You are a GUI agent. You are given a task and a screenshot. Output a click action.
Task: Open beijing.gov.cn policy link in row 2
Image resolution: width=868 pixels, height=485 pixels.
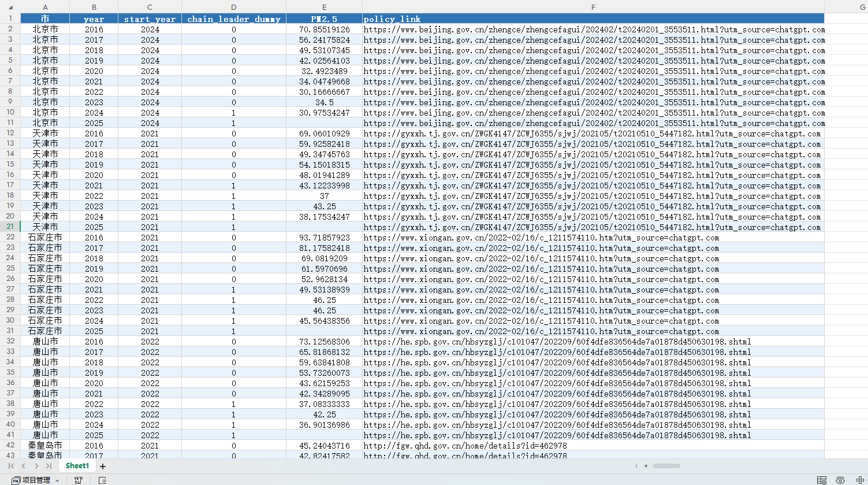[x=594, y=29]
